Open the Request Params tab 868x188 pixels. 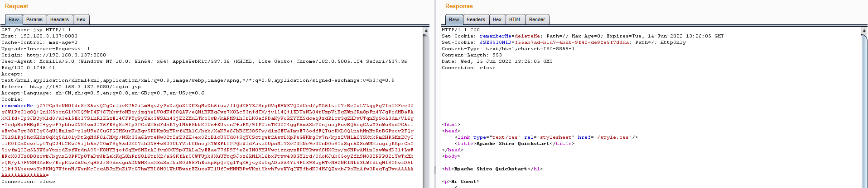[34, 19]
